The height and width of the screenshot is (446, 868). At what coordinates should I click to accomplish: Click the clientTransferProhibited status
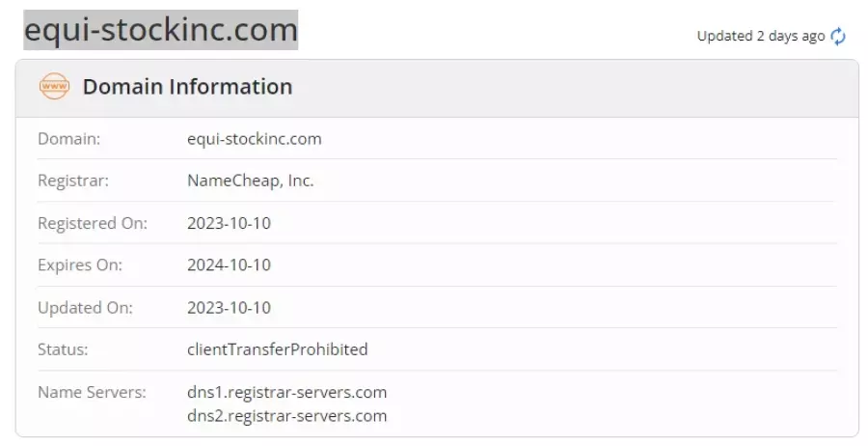coord(278,349)
